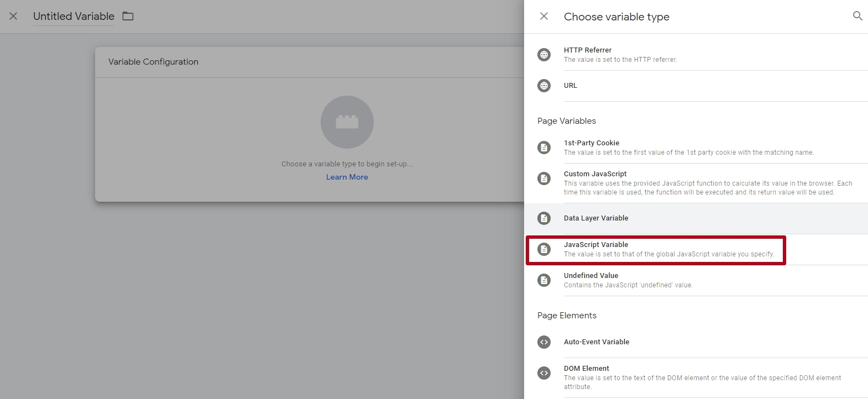Click the Undefined Value document icon
Screen dimensions: 868x399
point(544,280)
